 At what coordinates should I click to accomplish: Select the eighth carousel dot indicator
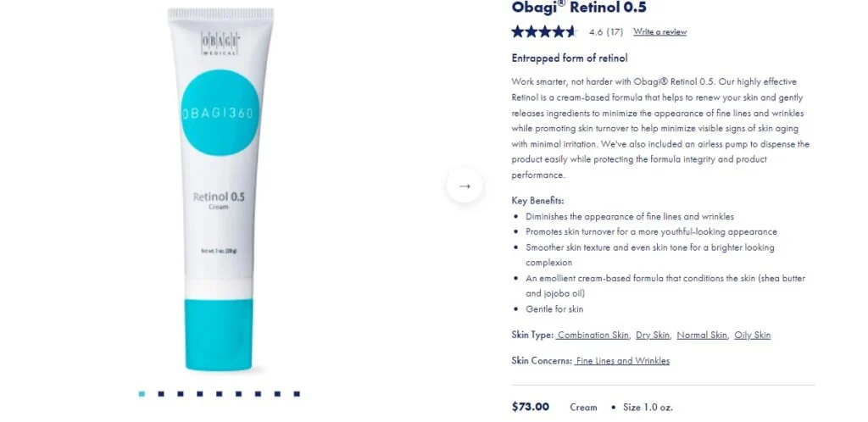pyautogui.click(x=277, y=394)
